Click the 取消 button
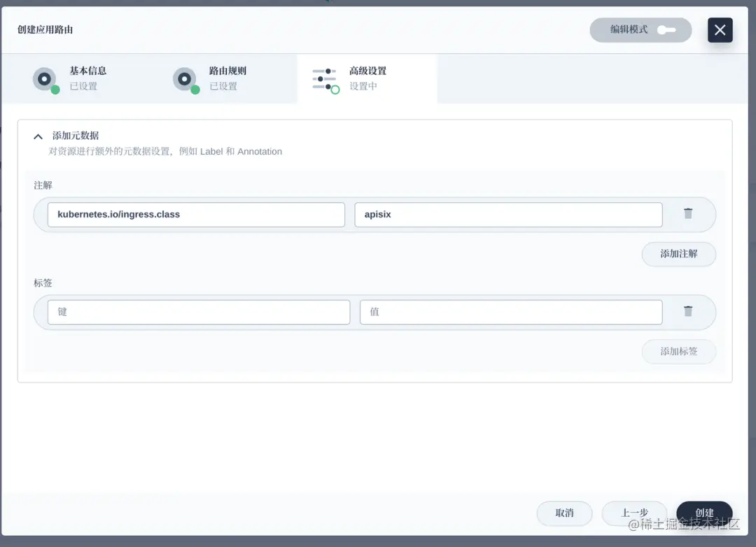This screenshot has height=547, width=756. 564,513
